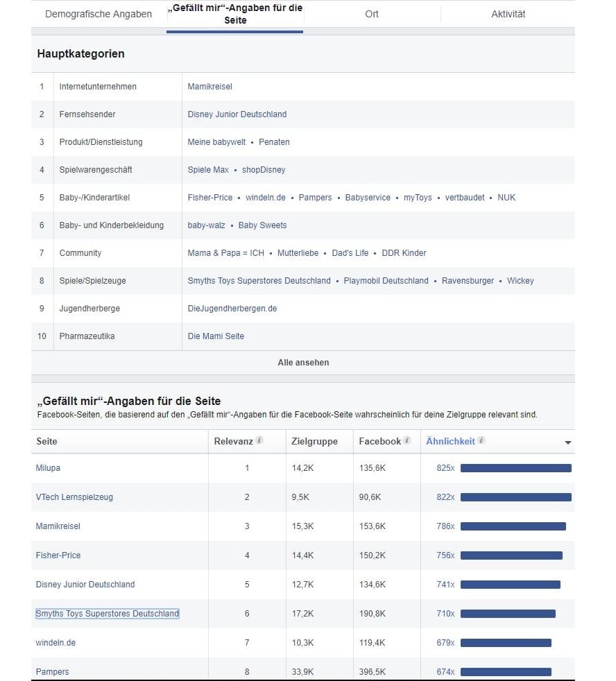Screen dimensions: 616x681
Task: Open the Facebook column info icon
Action: pos(407,440)
